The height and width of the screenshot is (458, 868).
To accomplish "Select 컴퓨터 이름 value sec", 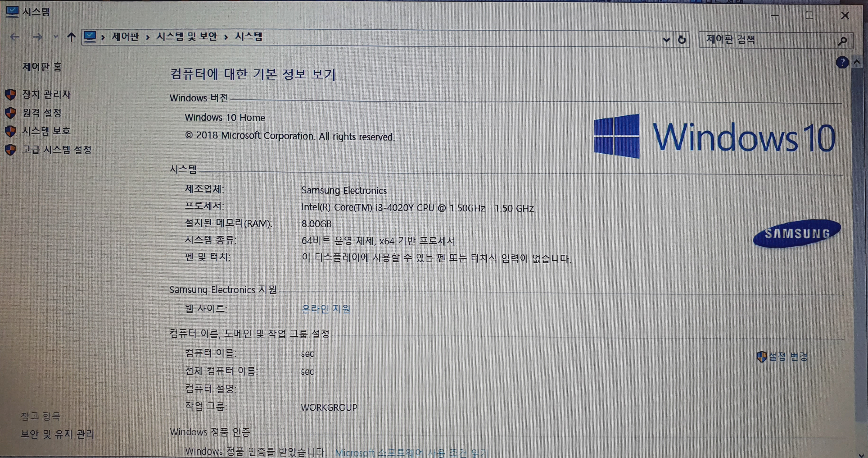I will (307, 354).
